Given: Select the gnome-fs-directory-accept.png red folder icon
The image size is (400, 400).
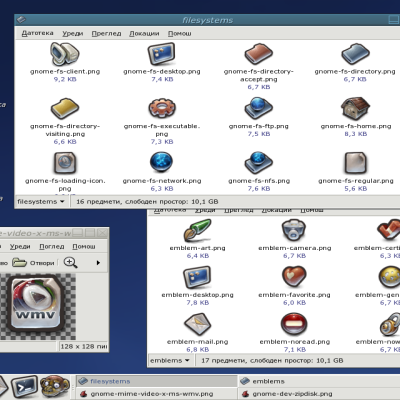Looking at the screenshot, I should (259, 54).
